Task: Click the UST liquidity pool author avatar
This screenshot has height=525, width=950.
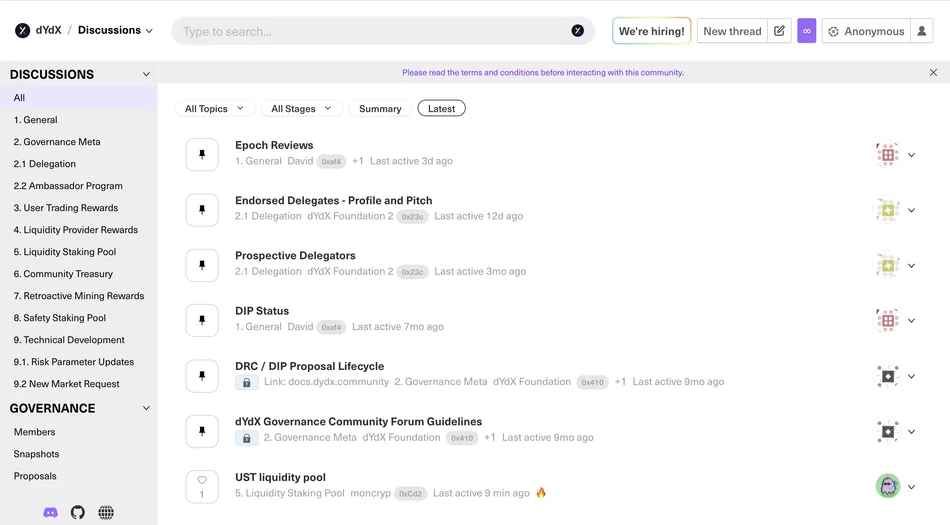Action: 887,486
